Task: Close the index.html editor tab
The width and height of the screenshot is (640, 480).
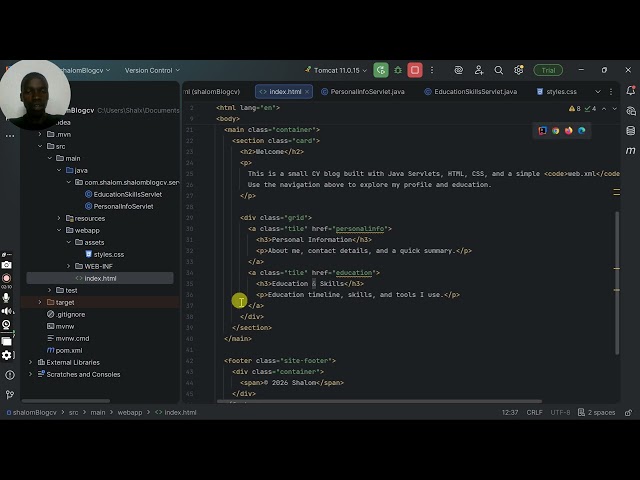Action: pos(307,92)
